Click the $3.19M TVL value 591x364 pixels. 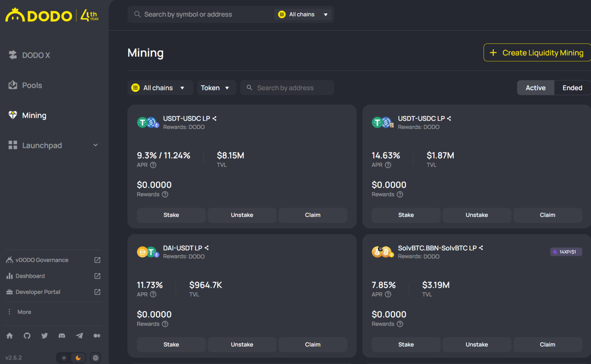(436, 285)
